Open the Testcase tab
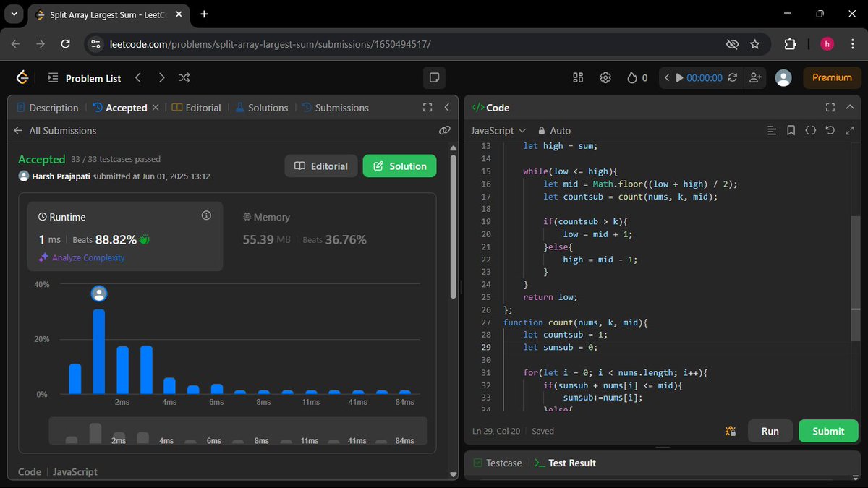The width and height of the screenshot is (868, 488). click(497, 463)
